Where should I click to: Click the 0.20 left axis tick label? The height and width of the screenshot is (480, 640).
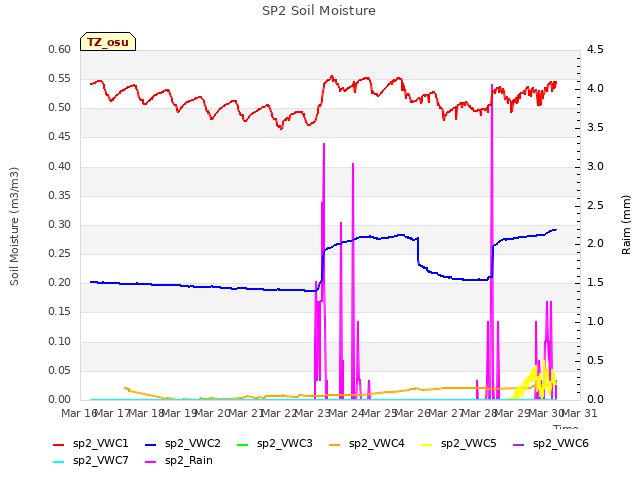[x=60, y=282]
